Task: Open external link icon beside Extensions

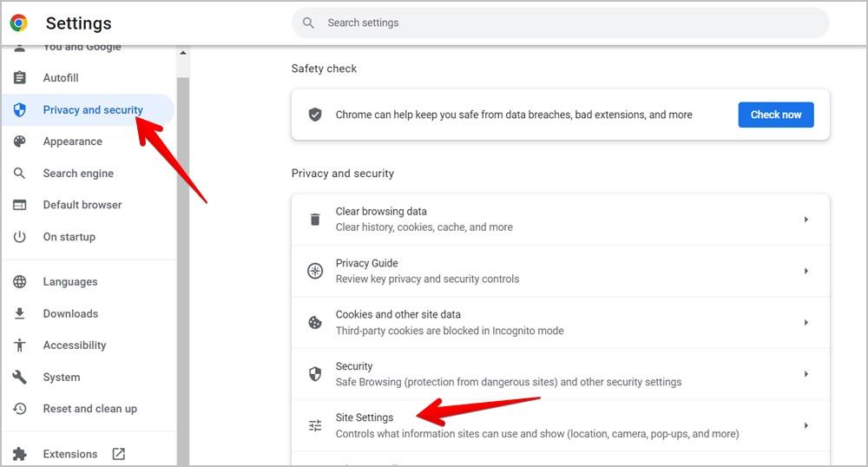Action: 118,454
